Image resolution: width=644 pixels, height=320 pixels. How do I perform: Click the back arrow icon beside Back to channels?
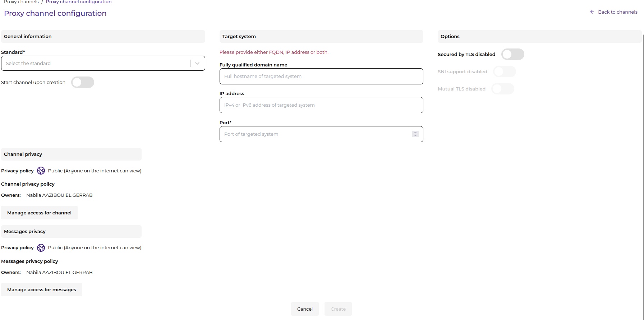592,12
